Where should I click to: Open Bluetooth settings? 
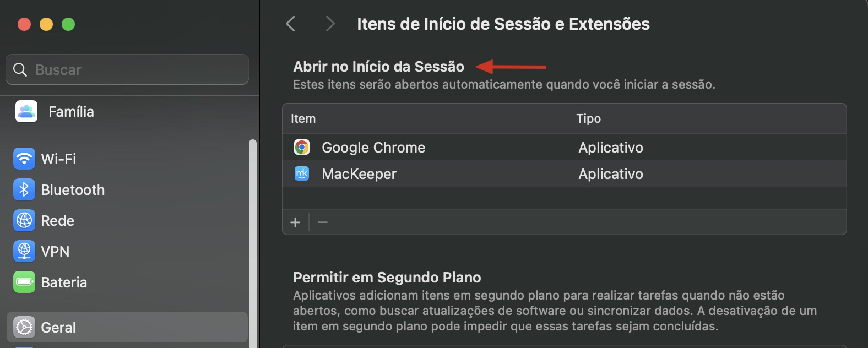(72, 189)
